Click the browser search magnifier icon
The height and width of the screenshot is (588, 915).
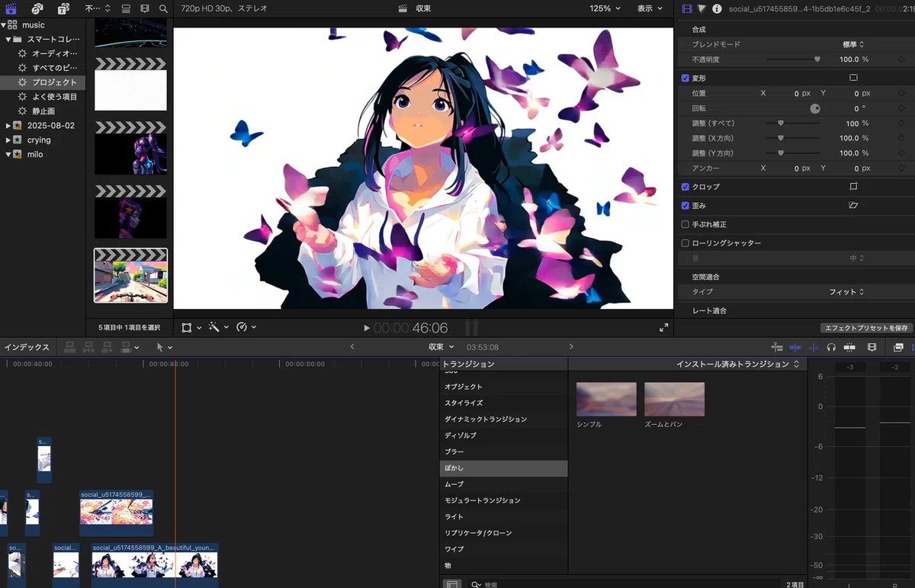click(164, 8)
